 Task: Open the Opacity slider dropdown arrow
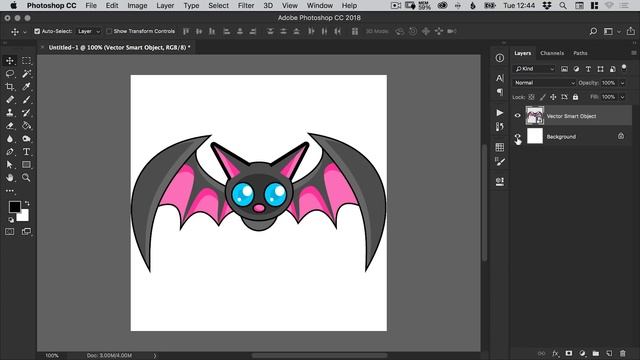(x=622, y=83)
